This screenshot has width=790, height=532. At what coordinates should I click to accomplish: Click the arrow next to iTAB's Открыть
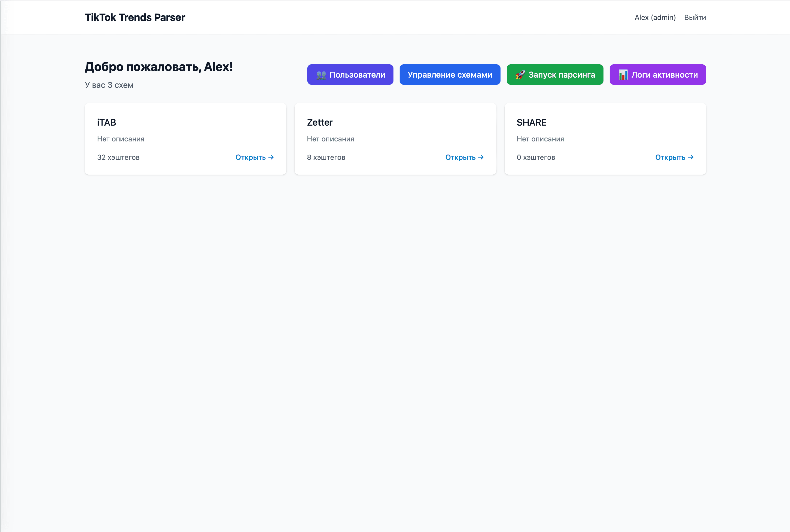[x=271, y=158]
